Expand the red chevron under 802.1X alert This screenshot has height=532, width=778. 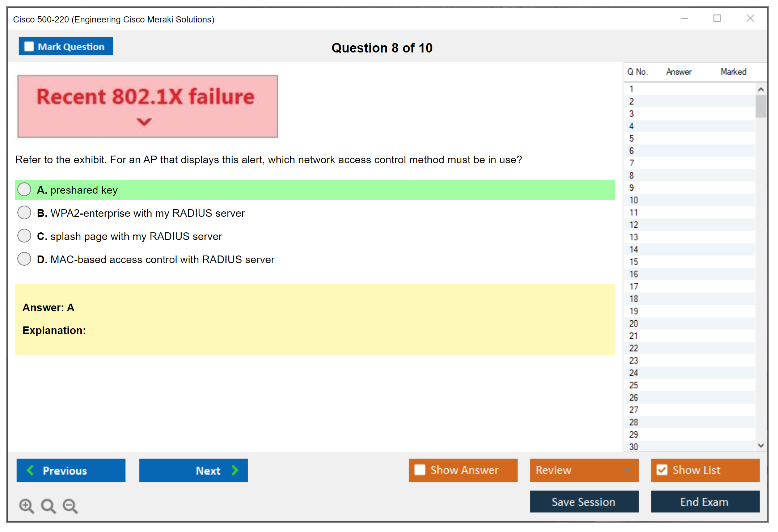pos(144,122)
